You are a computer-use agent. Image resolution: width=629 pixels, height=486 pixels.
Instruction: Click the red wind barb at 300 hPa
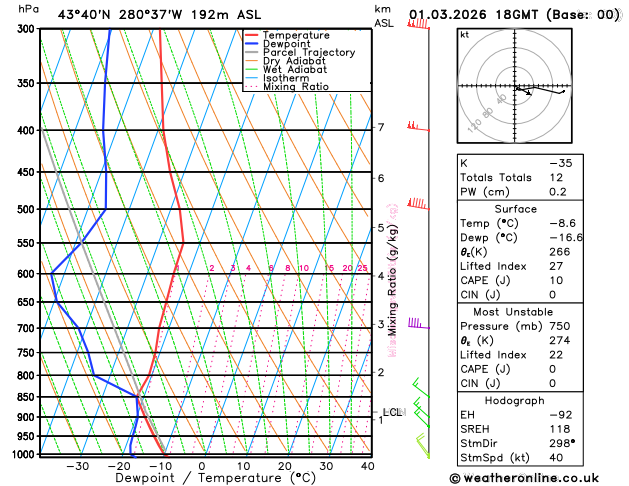[418, 24]
